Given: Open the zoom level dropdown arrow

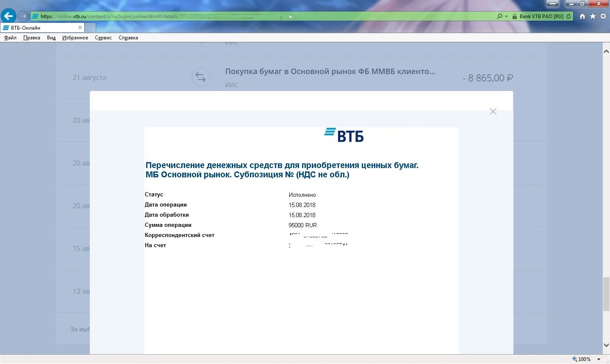Looking at the screenshot, I should click(599, 359).
